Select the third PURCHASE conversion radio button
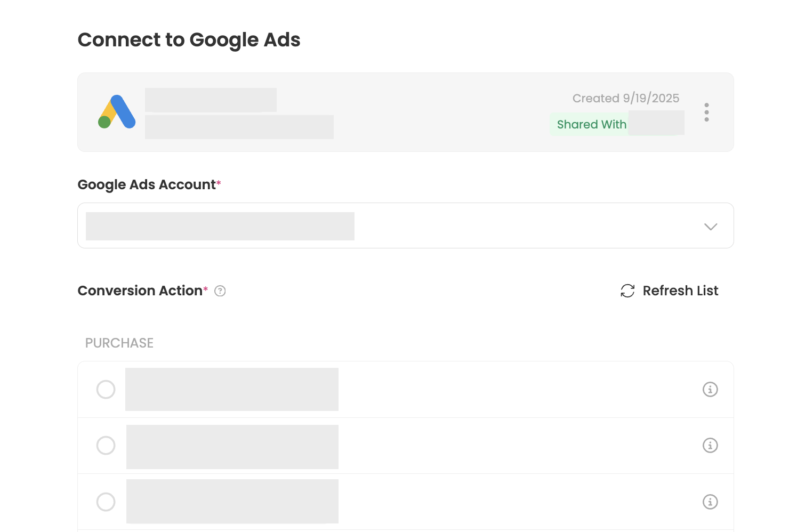805x532 pixels. coord(106,502)
